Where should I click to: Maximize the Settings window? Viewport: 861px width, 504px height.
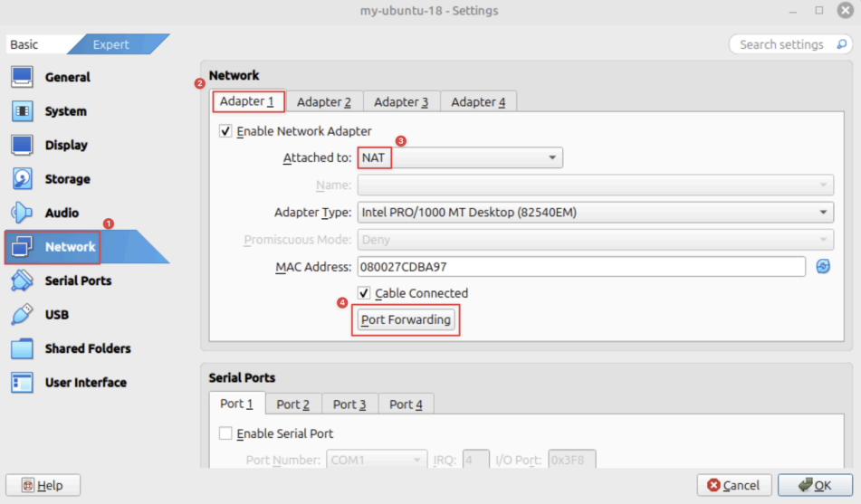[x=819, y=11]
